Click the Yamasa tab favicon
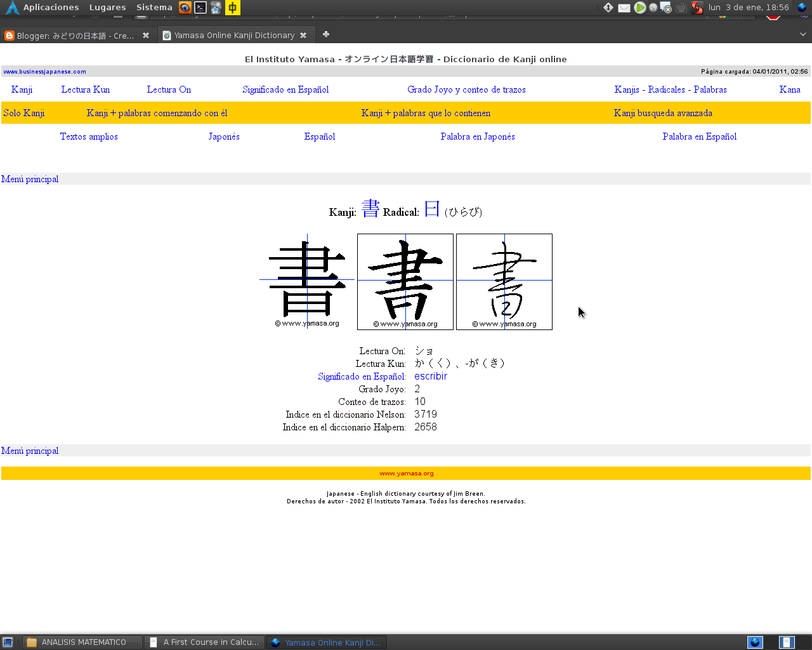Screen dimensions: 812x650 tap(167, 36)
